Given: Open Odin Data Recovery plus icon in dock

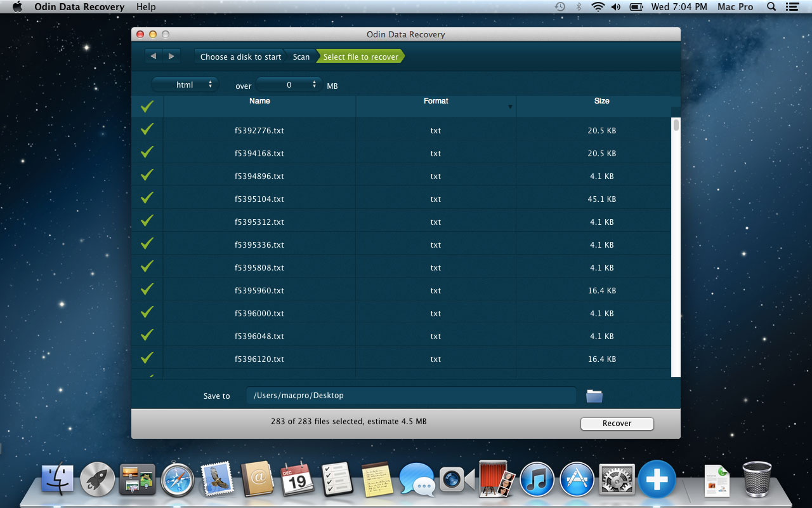Looking at the screenshot, I should tap(657, 479).
